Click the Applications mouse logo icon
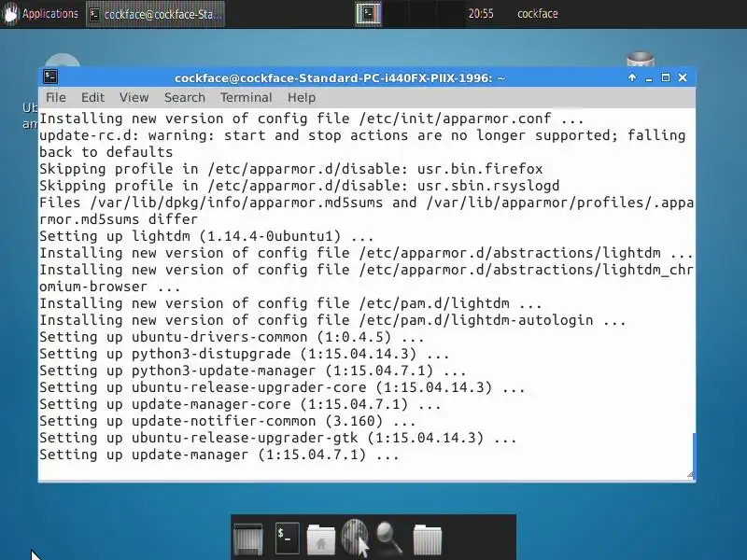 click(10, 13)
